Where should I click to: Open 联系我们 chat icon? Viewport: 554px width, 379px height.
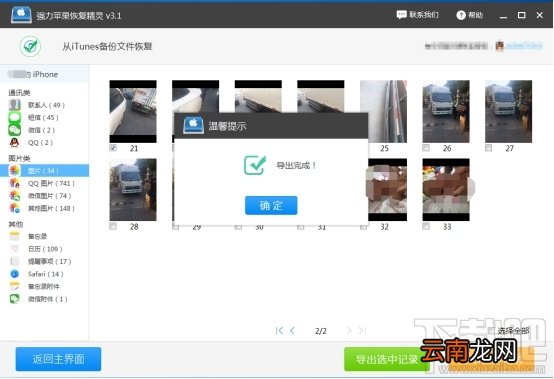point(401,15)
